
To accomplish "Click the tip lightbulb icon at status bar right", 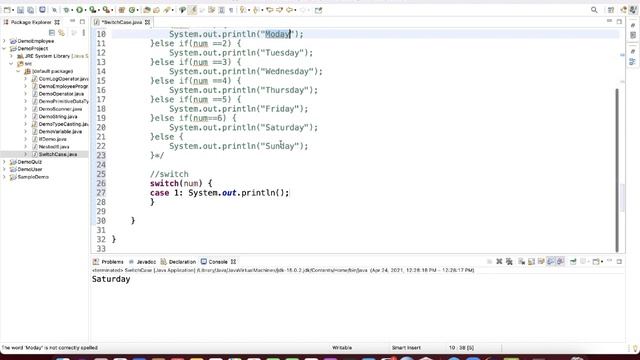I will coord(636,348).
